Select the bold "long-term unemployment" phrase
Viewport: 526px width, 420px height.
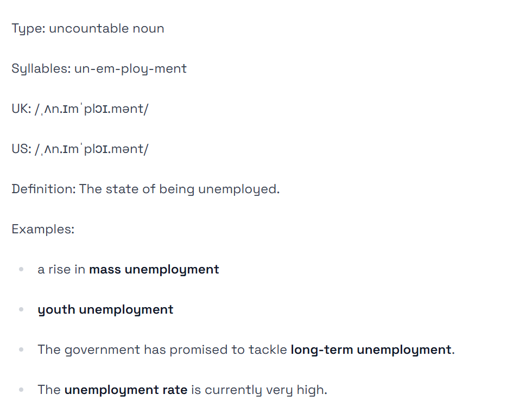(x=371, y=350)
